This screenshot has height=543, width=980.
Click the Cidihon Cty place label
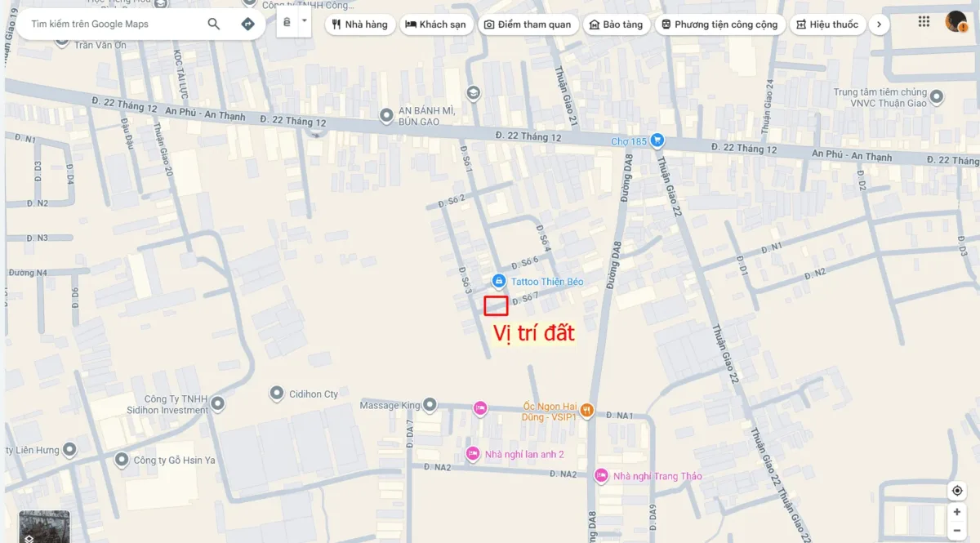[314, 394]
